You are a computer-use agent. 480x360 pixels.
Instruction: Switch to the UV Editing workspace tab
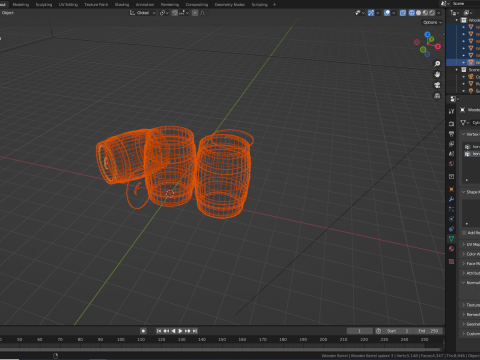click(x=68, y=4)
